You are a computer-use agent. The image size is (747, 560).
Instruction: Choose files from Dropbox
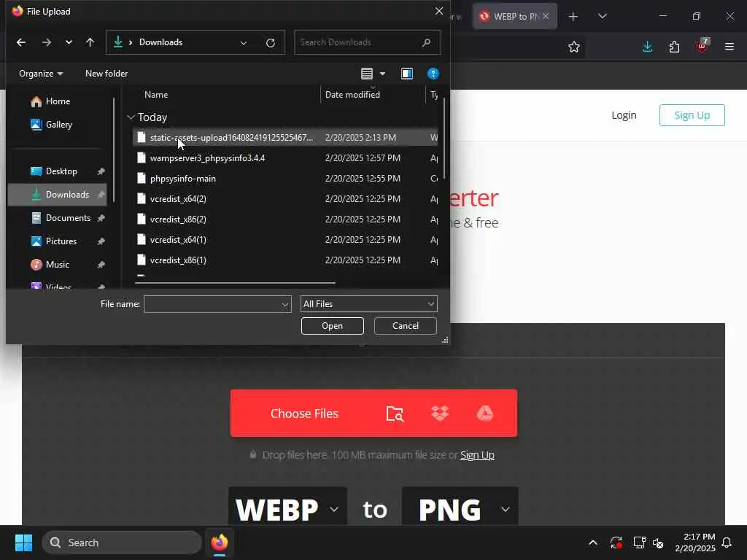pyautogui.click(x=440, y=413)
